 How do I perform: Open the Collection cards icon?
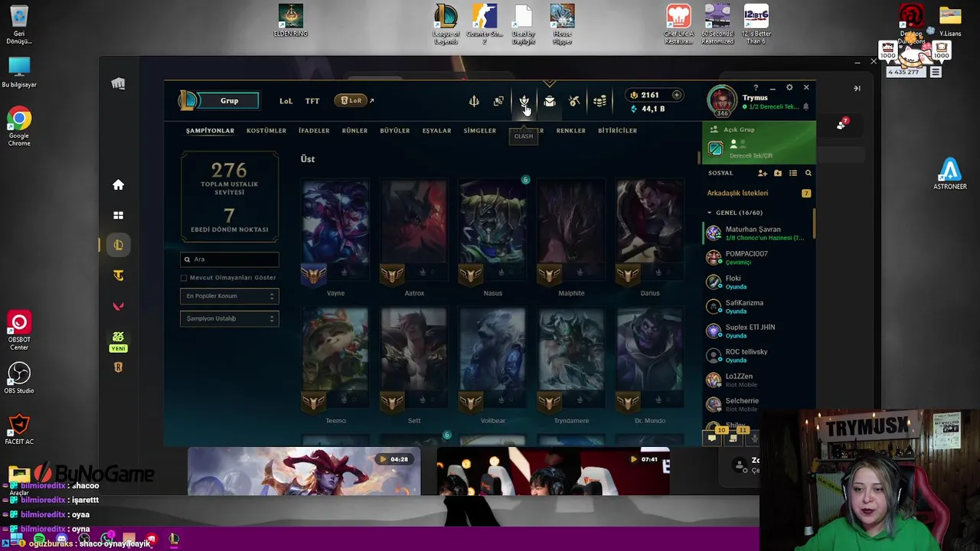[499, 101]
